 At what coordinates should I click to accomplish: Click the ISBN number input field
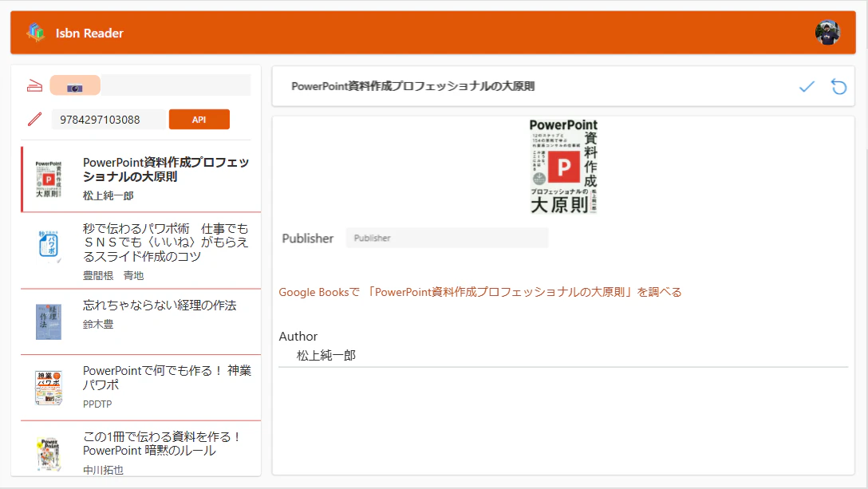click(x=108, y=120)
